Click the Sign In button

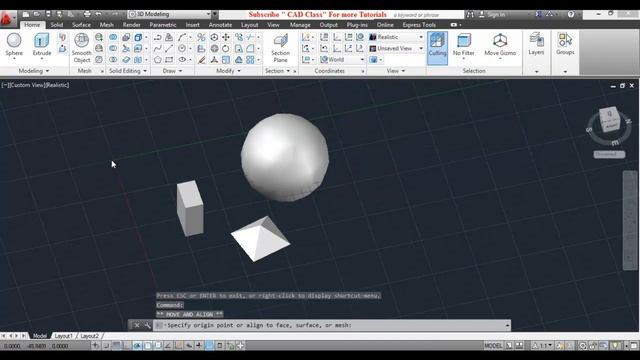click(492, 14)
